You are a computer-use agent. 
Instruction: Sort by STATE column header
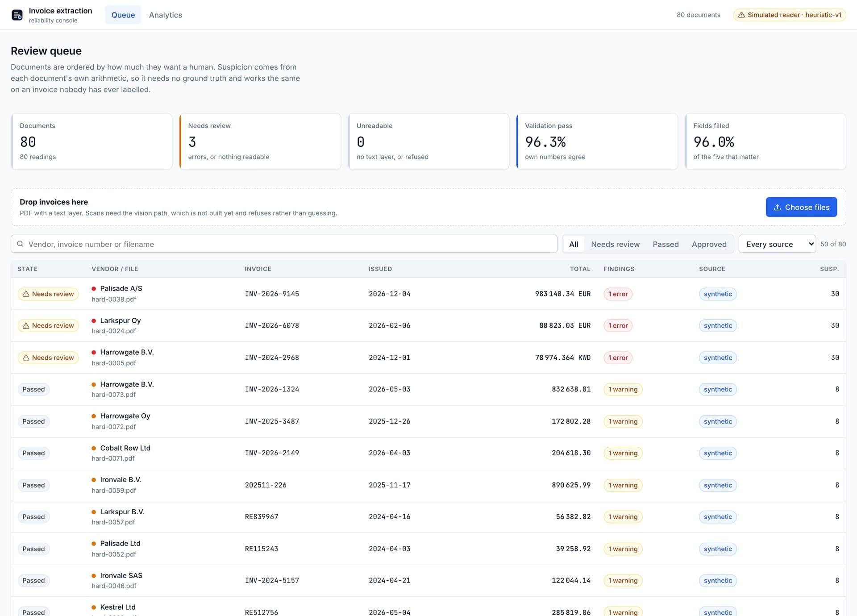[x=28, y=269]
